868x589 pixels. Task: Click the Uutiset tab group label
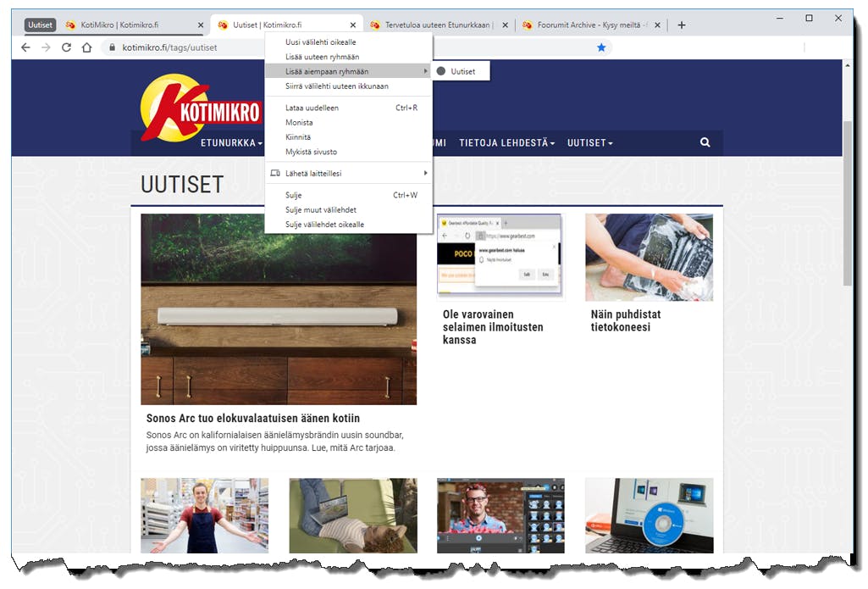[40, 25]
